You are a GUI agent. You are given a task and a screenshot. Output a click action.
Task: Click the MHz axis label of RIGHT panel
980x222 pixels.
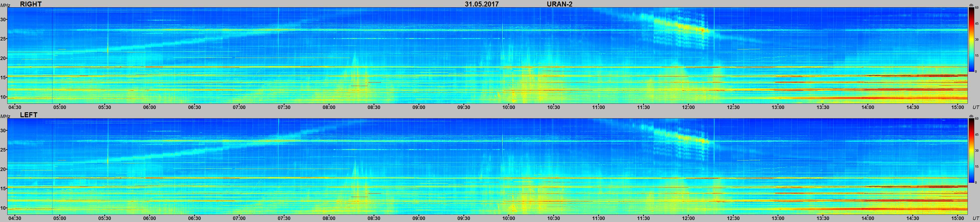point(5,5)
